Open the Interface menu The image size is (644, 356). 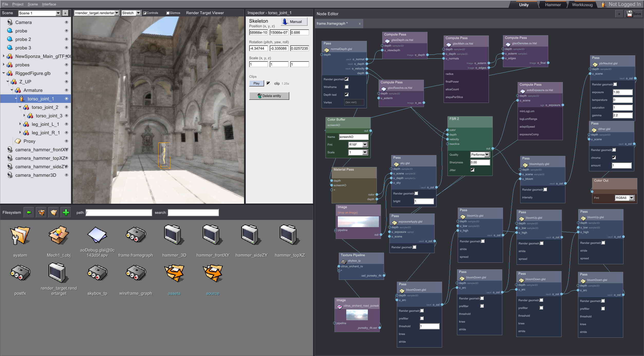[x=49, y=4]
